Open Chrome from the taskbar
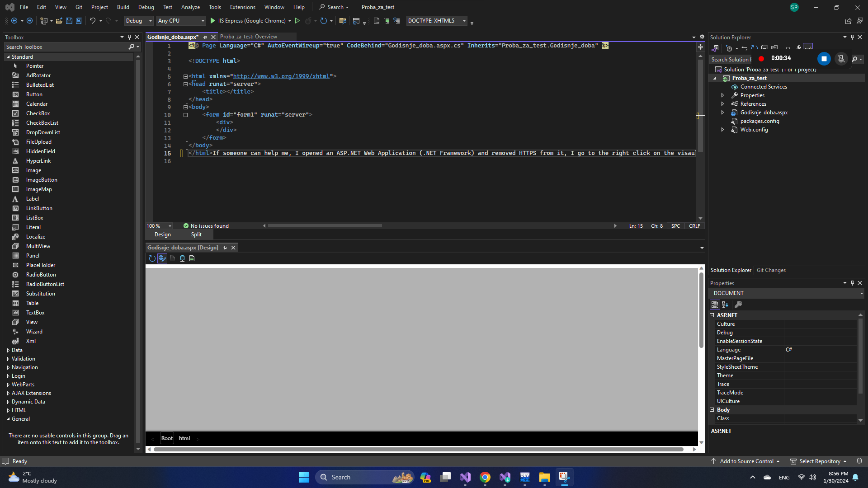Viewport: 868px width, 488px height. point(485,477)
